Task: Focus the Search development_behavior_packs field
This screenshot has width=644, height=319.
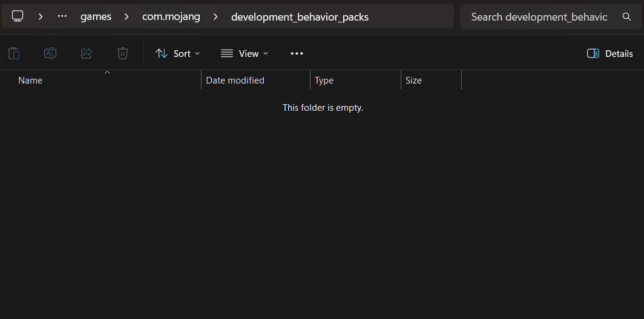Action: tap(539, 16)
